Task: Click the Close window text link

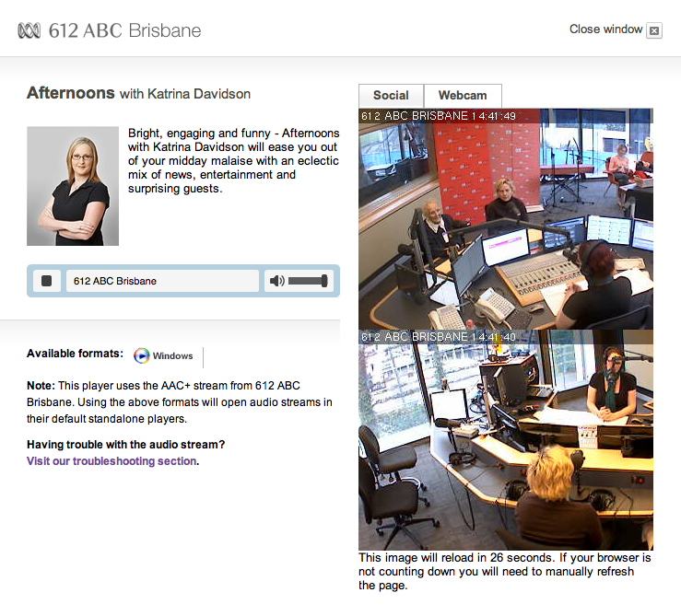Action: tap(605, 29)
